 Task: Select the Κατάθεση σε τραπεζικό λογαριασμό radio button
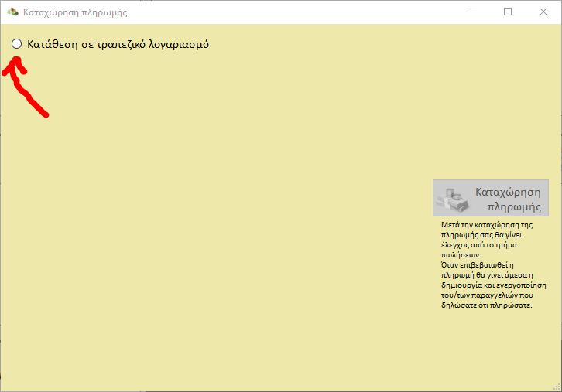16,44
